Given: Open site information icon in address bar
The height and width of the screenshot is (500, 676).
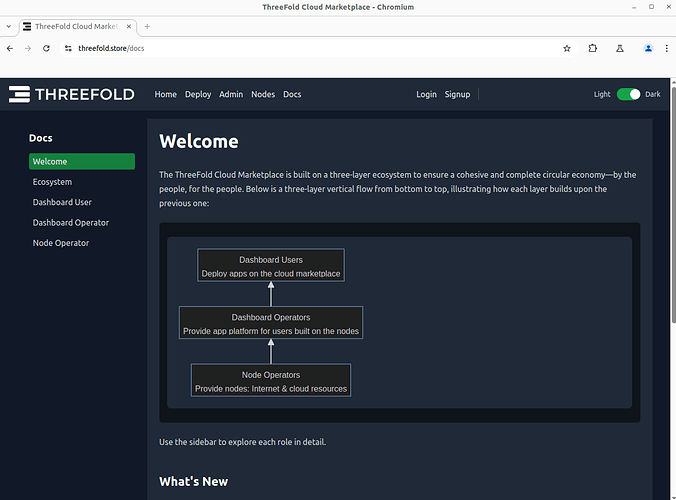Looking at the screenshot, I should click(68, 48).
